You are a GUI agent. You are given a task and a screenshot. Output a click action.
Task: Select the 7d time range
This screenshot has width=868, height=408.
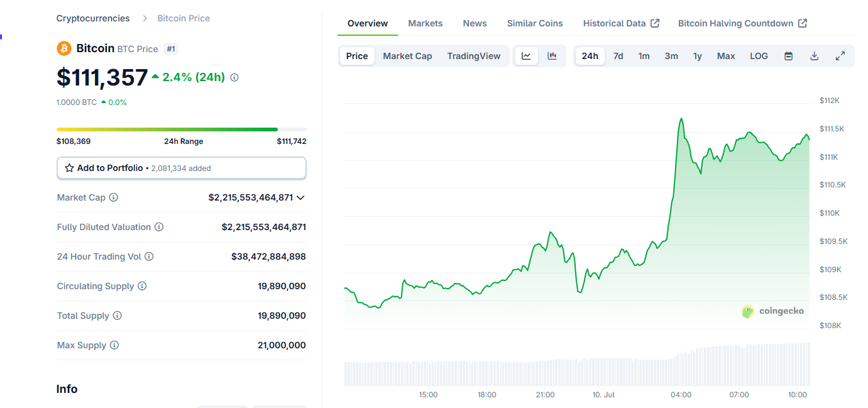618,56
